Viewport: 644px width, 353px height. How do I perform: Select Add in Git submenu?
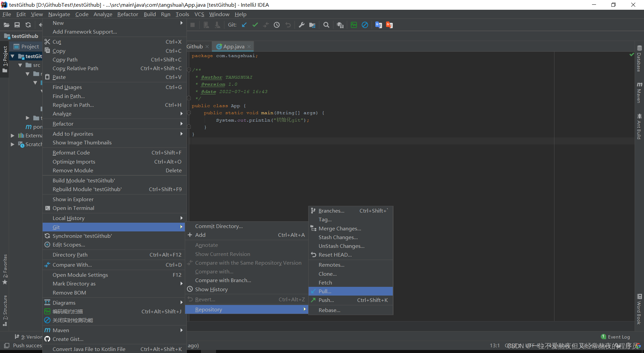[247, 235]
